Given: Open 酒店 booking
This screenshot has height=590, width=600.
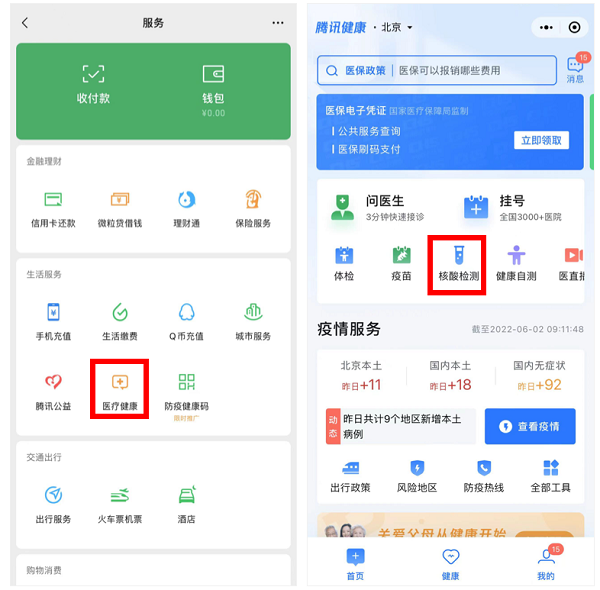Looking at the screenshot, I should click(186, 505).
